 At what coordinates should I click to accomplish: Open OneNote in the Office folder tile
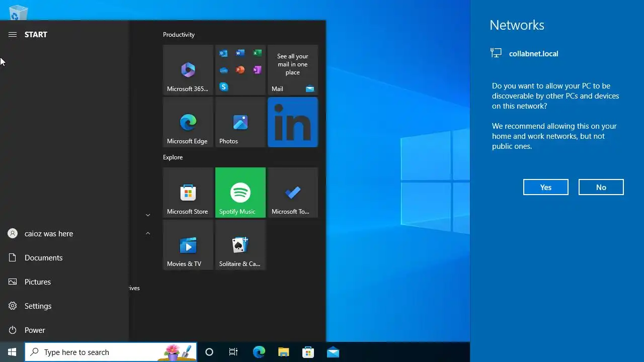click(257, 70)
